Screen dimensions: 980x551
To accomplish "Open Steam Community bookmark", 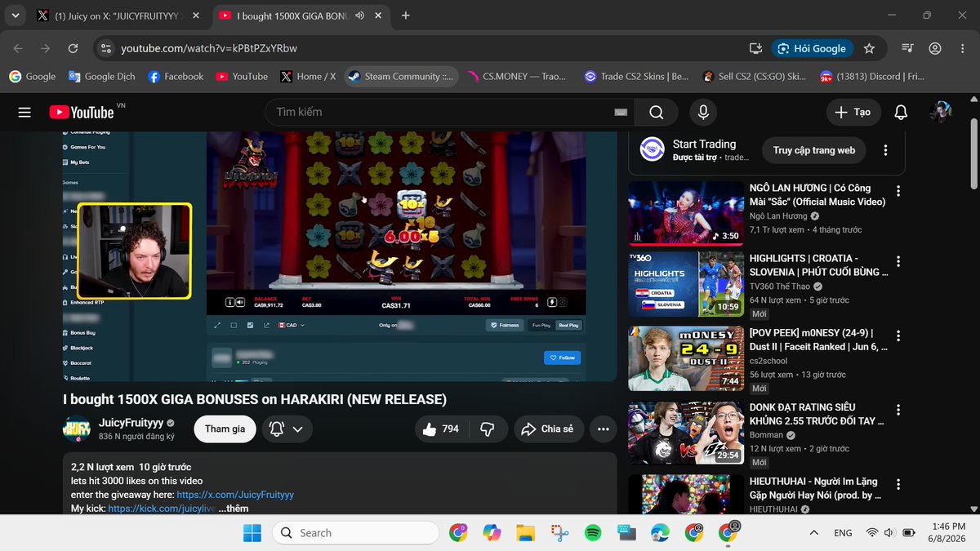I will [x=400, y=76].
